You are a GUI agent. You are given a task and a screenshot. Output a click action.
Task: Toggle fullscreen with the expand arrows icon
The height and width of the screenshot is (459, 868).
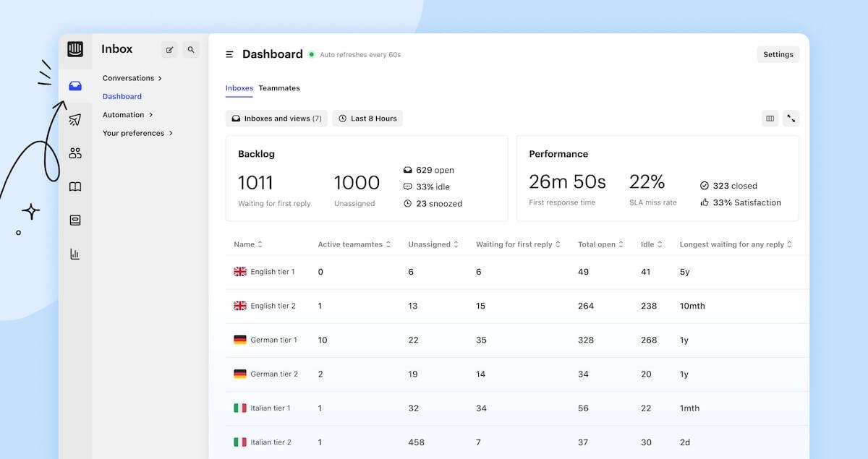point(791,118)
